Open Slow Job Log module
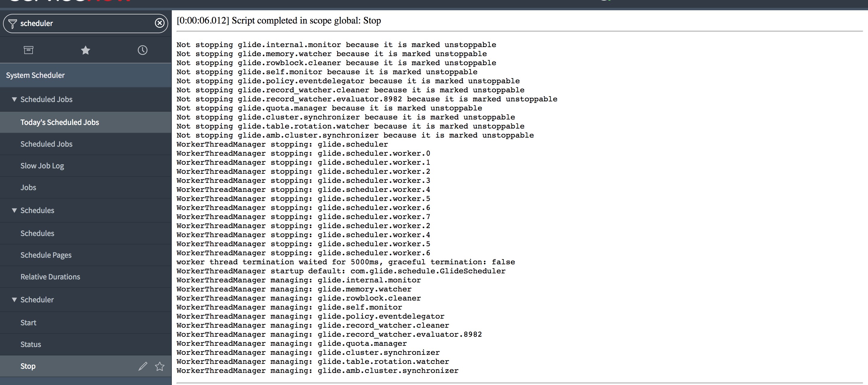The image size is (868, 385). tap(86, 166)
